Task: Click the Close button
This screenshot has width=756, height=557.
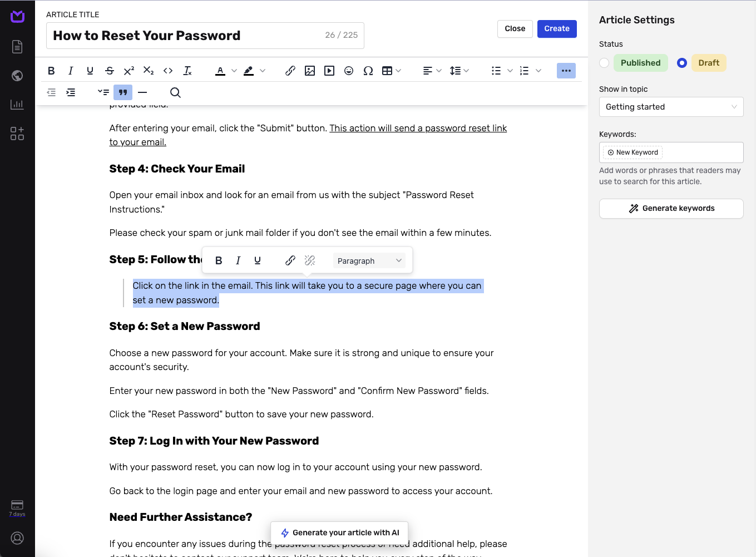Action: click(x=515, y=28)
